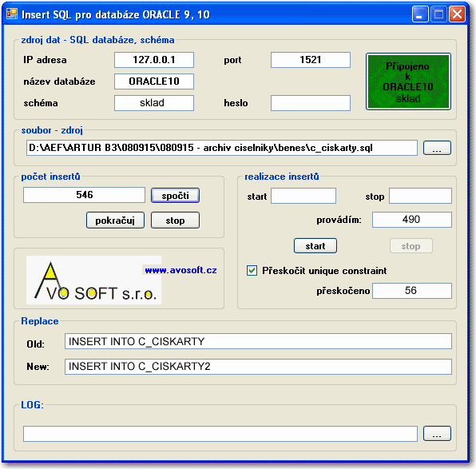
Task: Click the název databáze label
Action: [59, 81]
